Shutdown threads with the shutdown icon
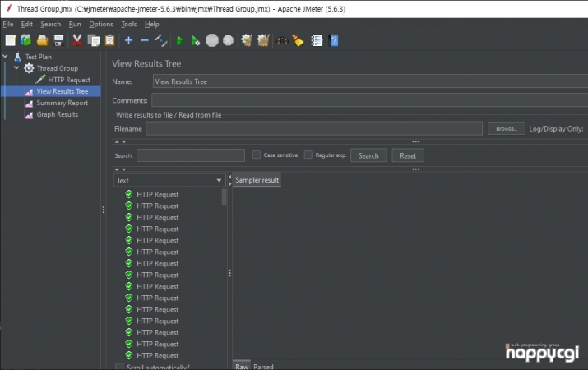This screenshot has height=370, width=588. point(228,40)
